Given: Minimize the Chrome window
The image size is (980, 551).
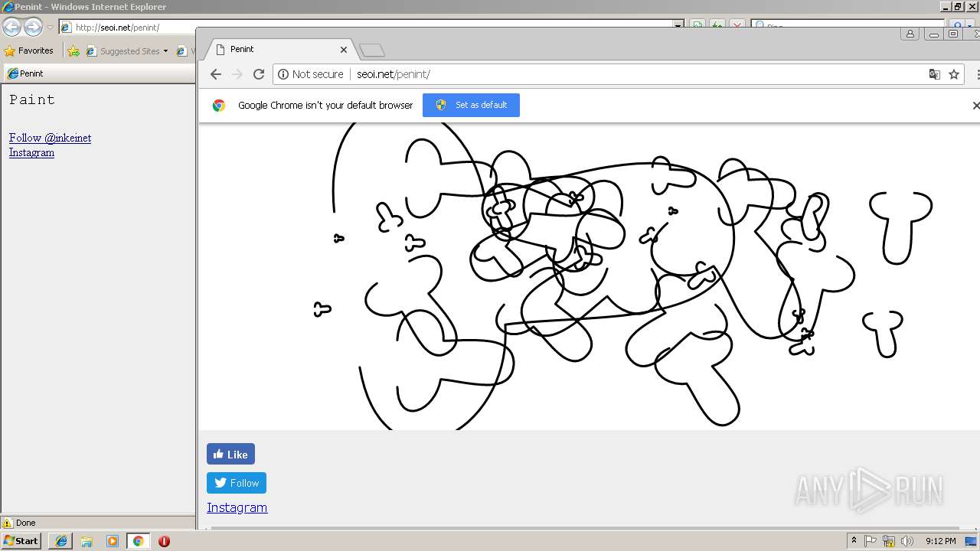Looking at the screenshot, I should pyautogui.click(x=933, y=34).
